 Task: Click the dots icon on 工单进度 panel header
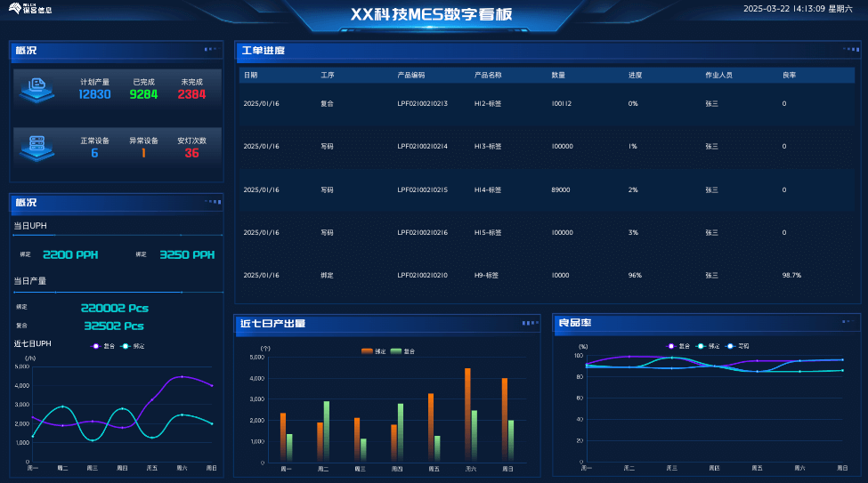[849, 50]
